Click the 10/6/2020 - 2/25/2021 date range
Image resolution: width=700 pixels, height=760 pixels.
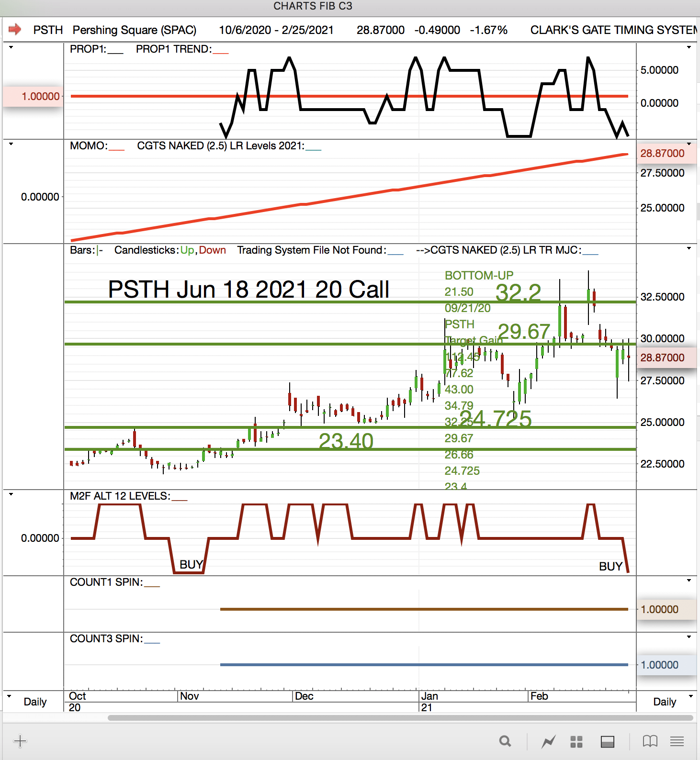point(276,30)
